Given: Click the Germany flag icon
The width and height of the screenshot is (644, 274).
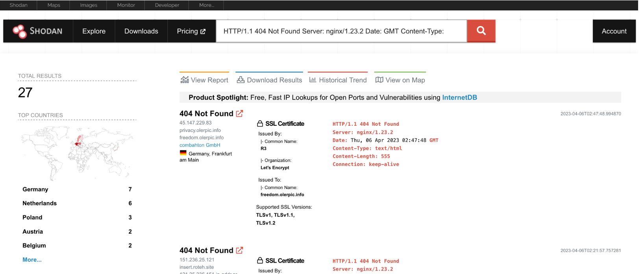Looking at the screenshot, I should click(183, 153).
